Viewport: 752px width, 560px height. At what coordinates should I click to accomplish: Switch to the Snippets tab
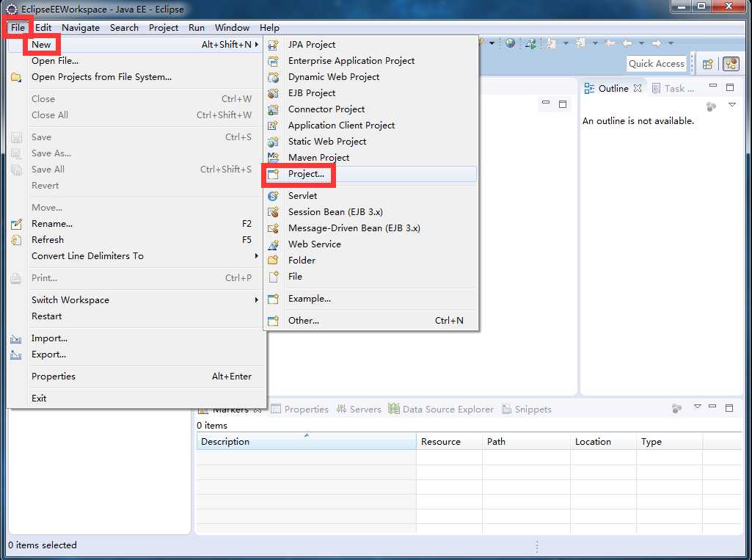click(527, 410)
